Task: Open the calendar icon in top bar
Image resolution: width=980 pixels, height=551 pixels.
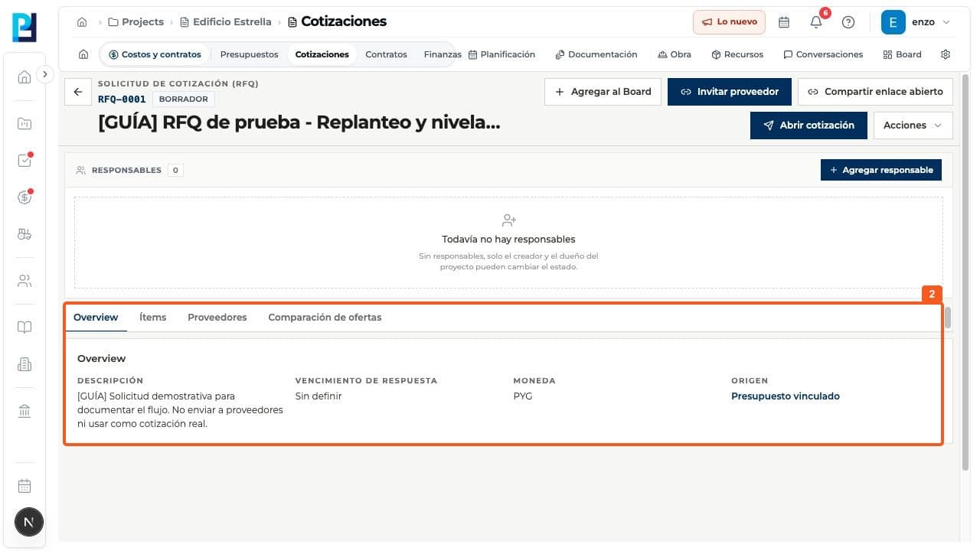Action: coord(784,22)
